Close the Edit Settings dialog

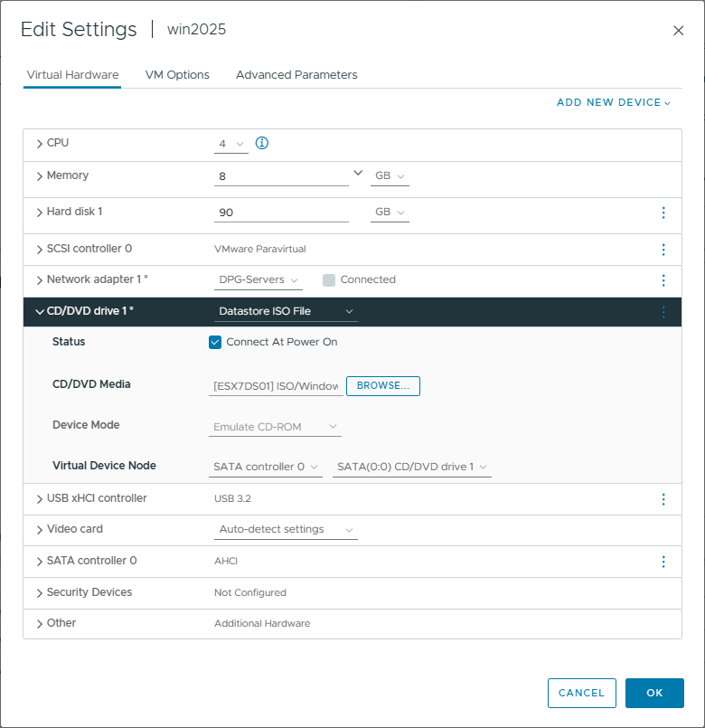point(679,31)
